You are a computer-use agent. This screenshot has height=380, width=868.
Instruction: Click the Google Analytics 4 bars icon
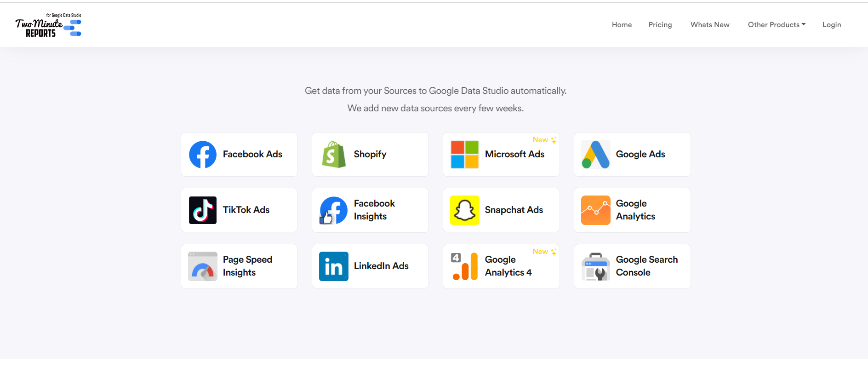465,266
